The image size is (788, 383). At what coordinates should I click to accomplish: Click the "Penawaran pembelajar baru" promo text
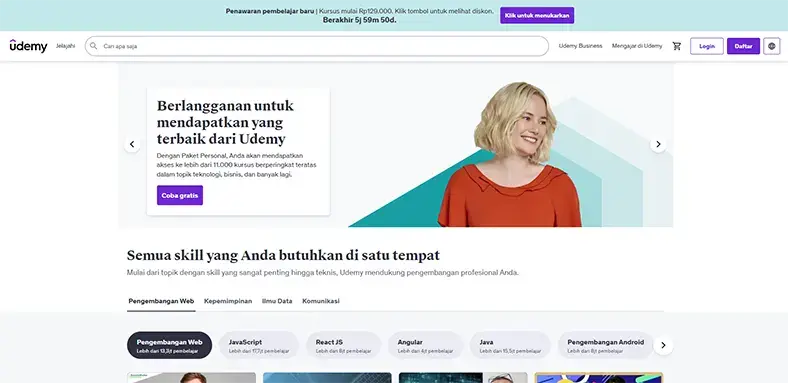(x=270, y=11)
